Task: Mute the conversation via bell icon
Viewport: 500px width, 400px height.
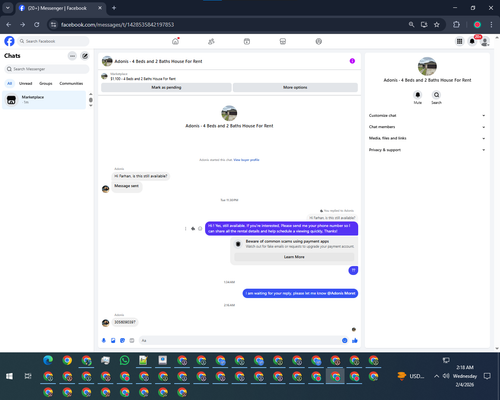Action: (x=418, y=95)
